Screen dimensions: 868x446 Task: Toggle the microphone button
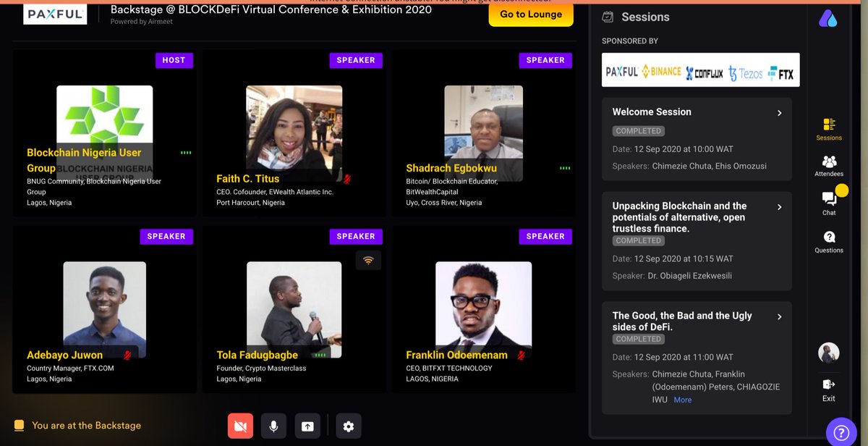(x=273, y=426)
